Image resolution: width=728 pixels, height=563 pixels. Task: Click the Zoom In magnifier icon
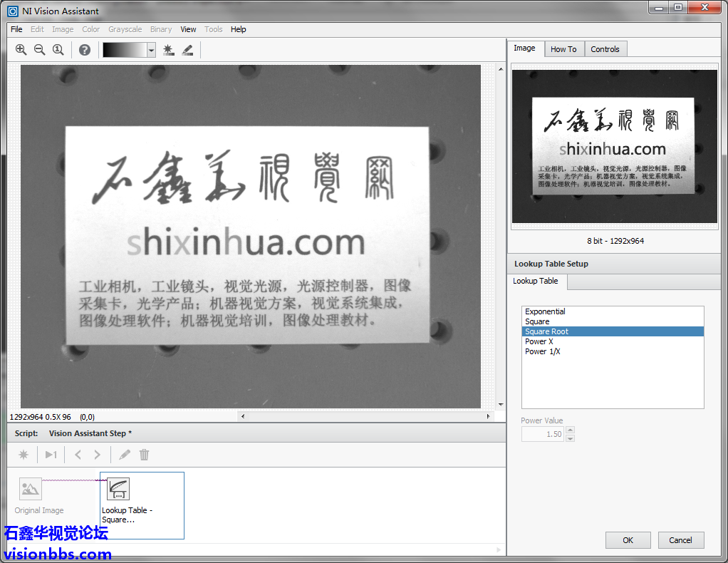click(x=21, y=50)
